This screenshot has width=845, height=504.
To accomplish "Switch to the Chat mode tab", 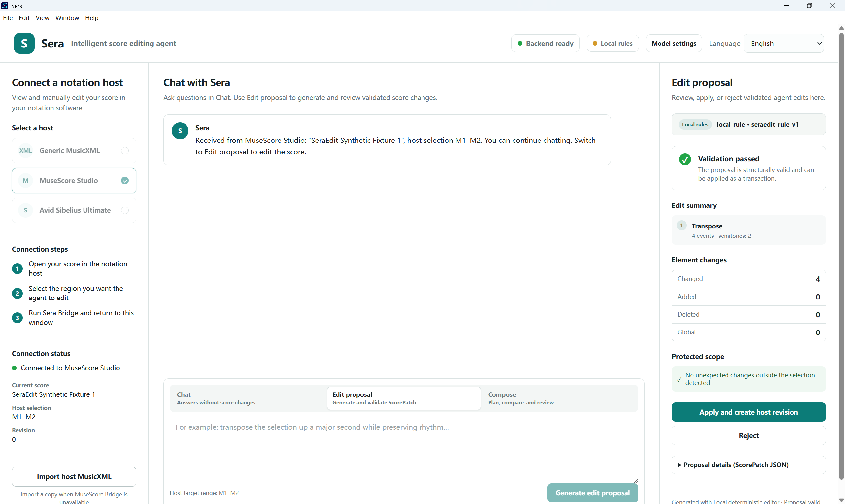I will pyautogui.click(x=248, y=398).
